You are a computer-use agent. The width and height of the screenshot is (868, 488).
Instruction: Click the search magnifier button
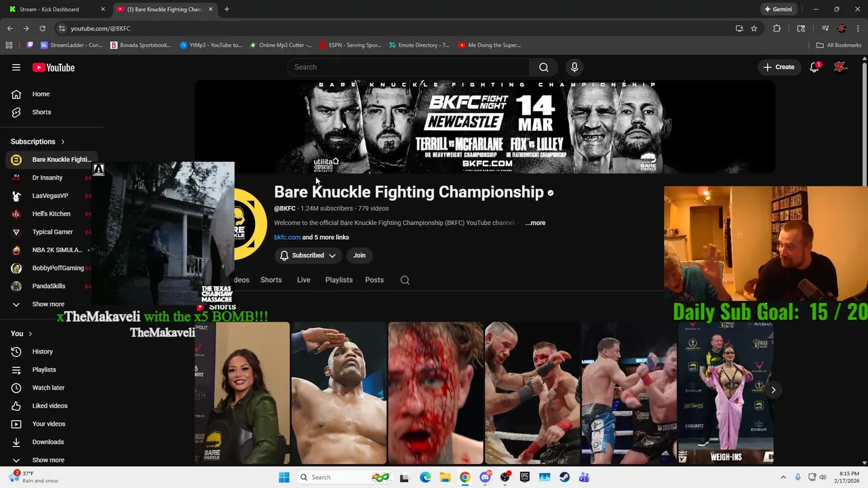coord(544,67)
